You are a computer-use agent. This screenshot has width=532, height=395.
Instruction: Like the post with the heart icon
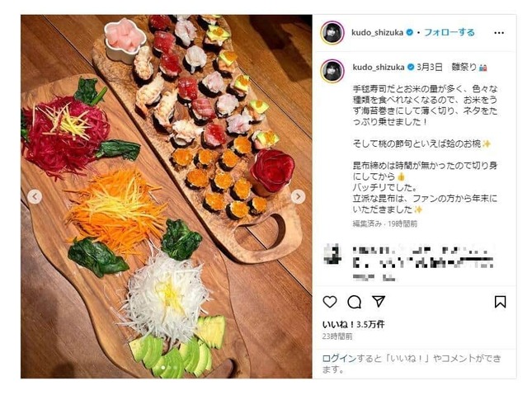pos(329,302)
